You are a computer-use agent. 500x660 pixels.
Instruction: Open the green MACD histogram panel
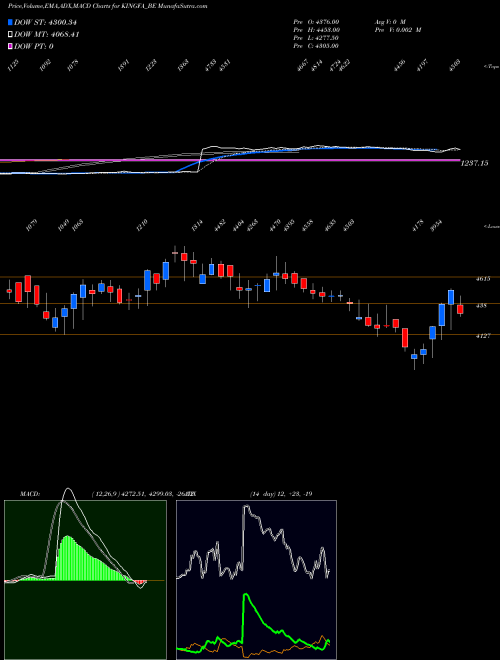pos(85,580)
